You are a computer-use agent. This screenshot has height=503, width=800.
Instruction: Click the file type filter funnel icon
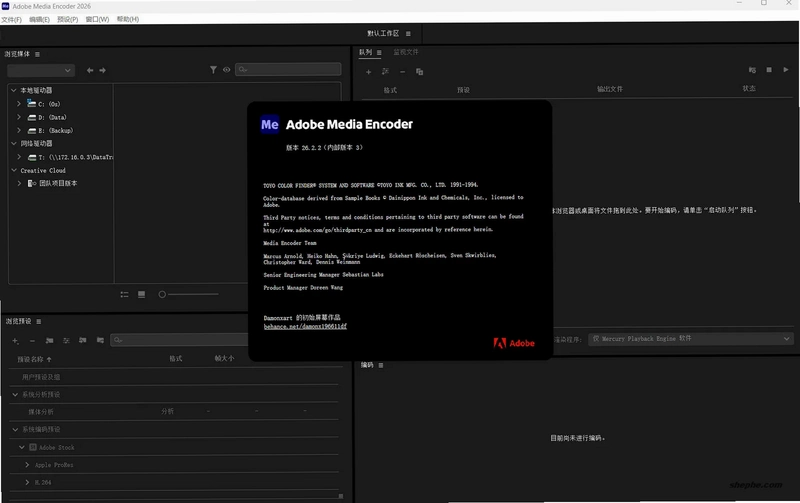[213, 70]
